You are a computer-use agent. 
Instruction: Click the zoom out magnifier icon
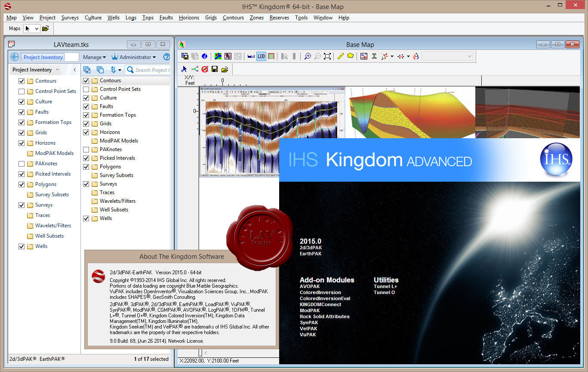click(317, 56)
